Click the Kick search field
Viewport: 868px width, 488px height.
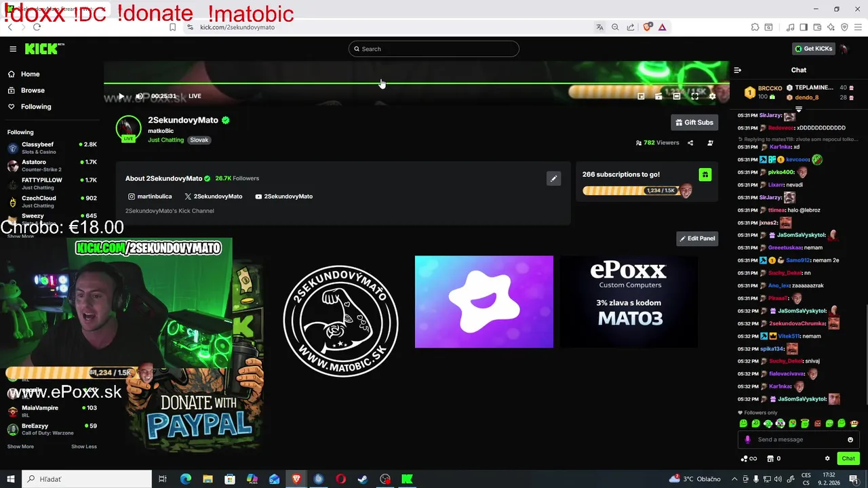click(434, 49)
